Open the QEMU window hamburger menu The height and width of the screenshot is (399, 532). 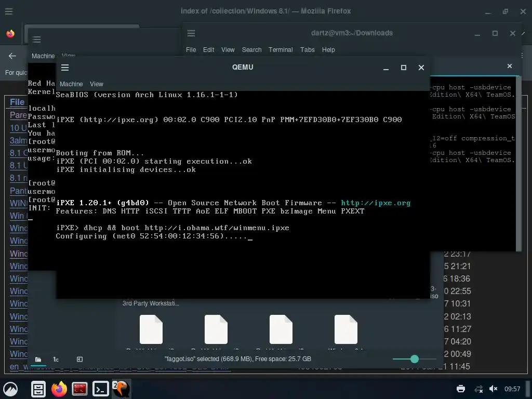[x=65, y=68]
